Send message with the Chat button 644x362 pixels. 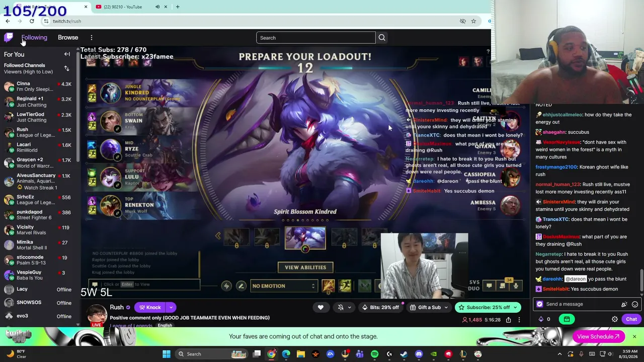[x=631, y=319]
